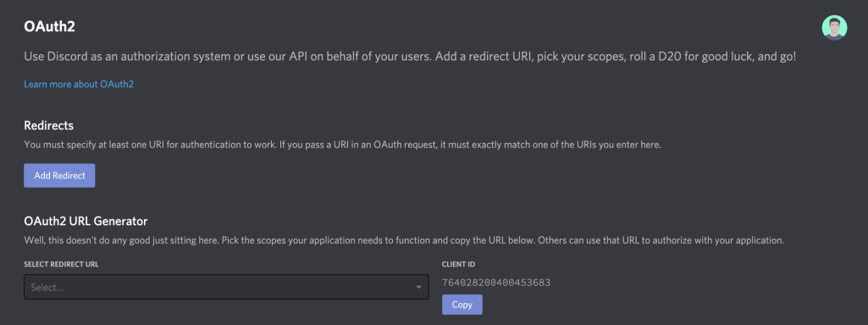Click the dropdown caret in redirect URL selector
The height and width of the screenshot is (325, 868).
(x=418, y=288)
